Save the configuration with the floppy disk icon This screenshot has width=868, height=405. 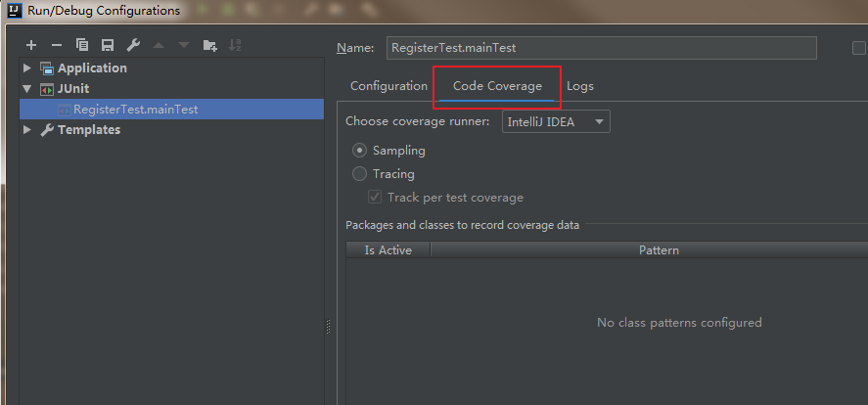108,45
